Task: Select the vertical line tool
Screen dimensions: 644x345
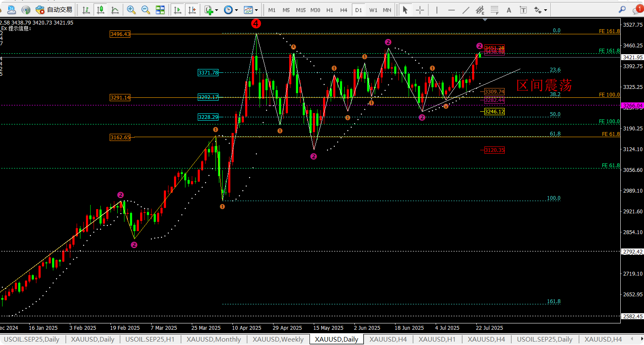Action: [437, 10]
